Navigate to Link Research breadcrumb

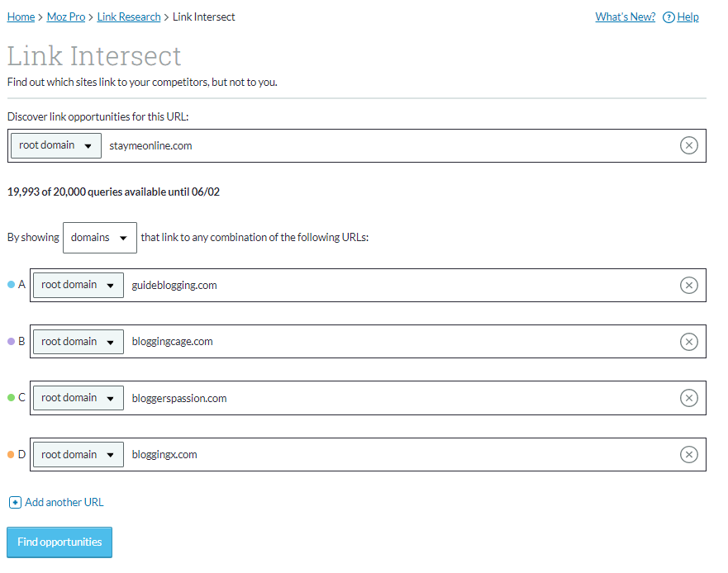click(x=129, y=17)
